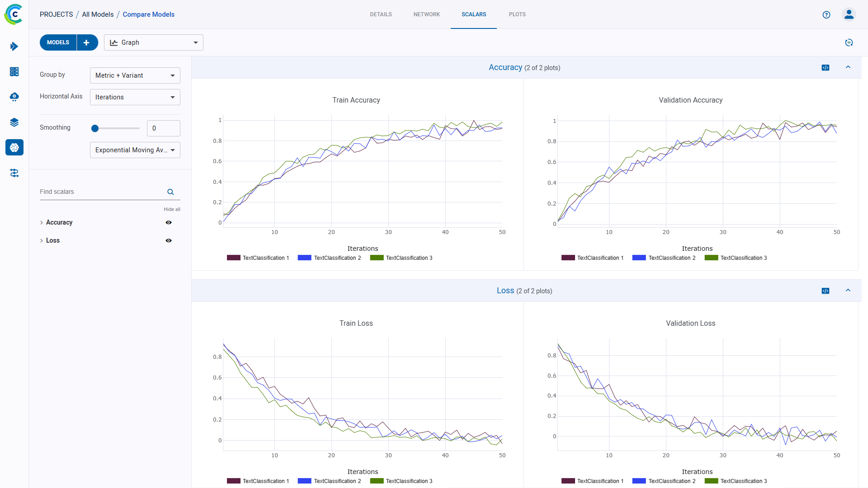Viewport: 868px width, 488px height.
Task: Click the user profile icon top right
Action: (849, 14)
